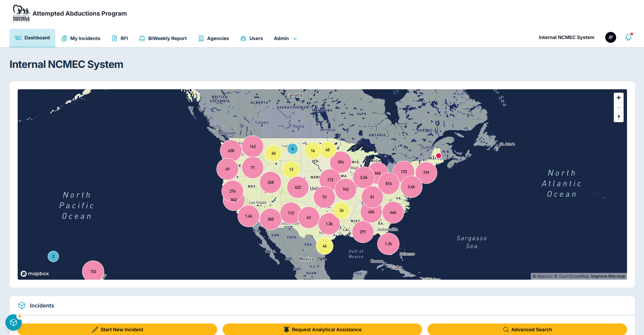Click the JP user avatar
The width and height of the screenshot is (644, 335).
[x=610, y=37]
